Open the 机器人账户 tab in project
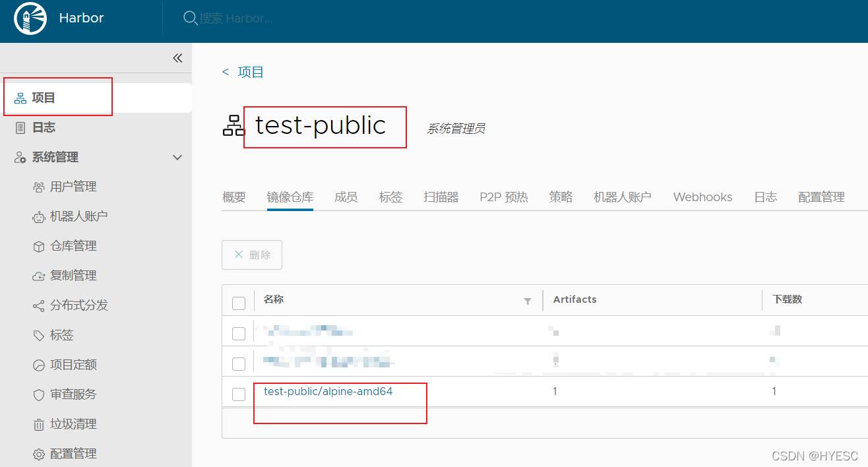The width and height of the screenshot is (868, 467). pos(623,197)
